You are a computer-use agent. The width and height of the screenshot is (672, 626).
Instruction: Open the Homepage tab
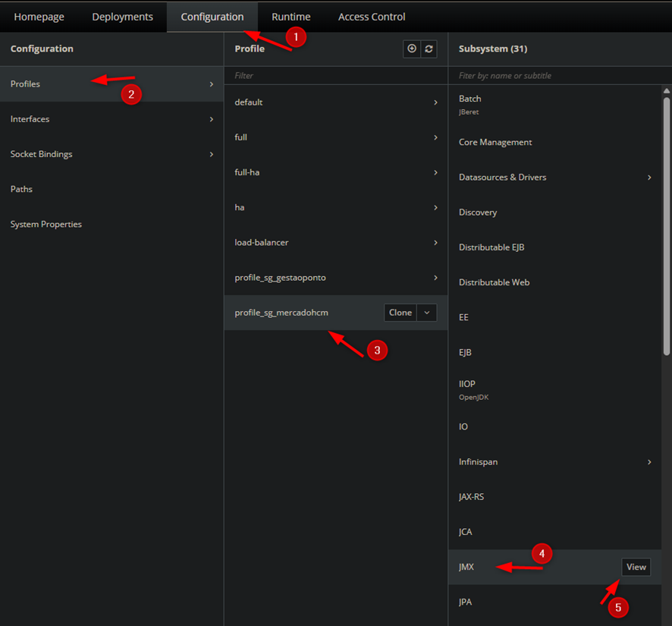(x=39, y=17)
